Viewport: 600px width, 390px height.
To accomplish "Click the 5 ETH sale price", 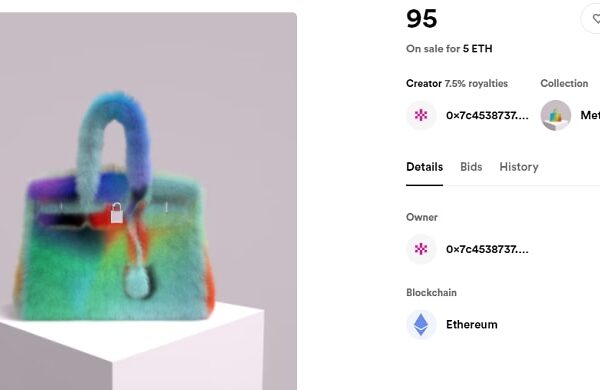I will tap(478, 49).
